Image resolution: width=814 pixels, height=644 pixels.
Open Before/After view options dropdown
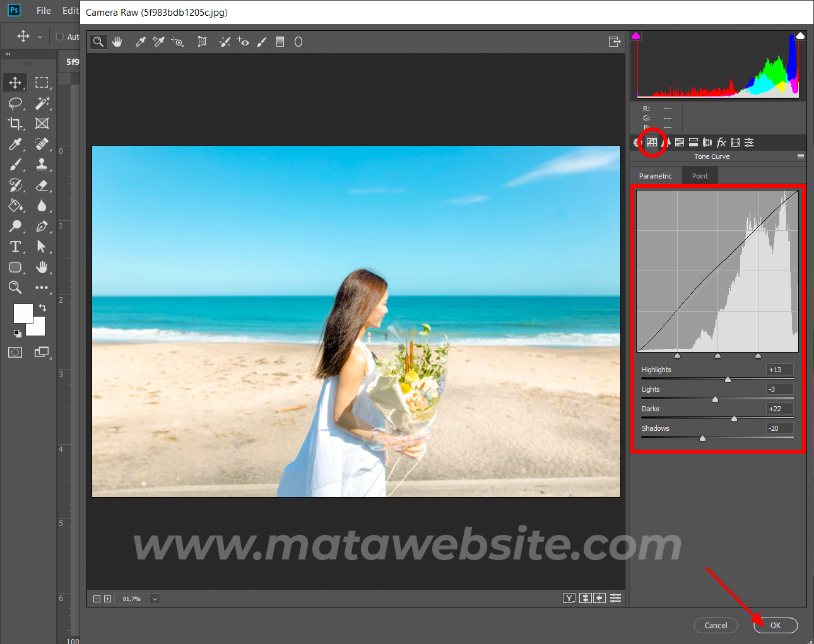click(x=569, y=598)
